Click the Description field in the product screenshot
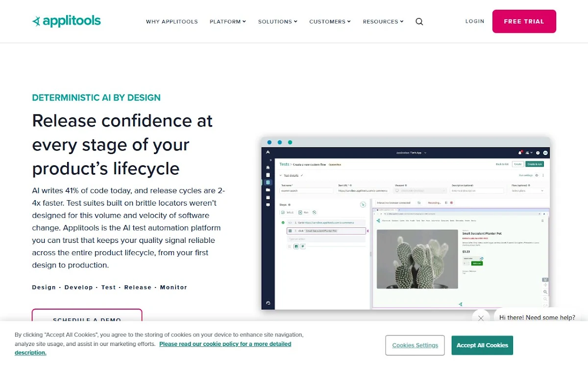This screenshot has height=368, width=588. 477,190
